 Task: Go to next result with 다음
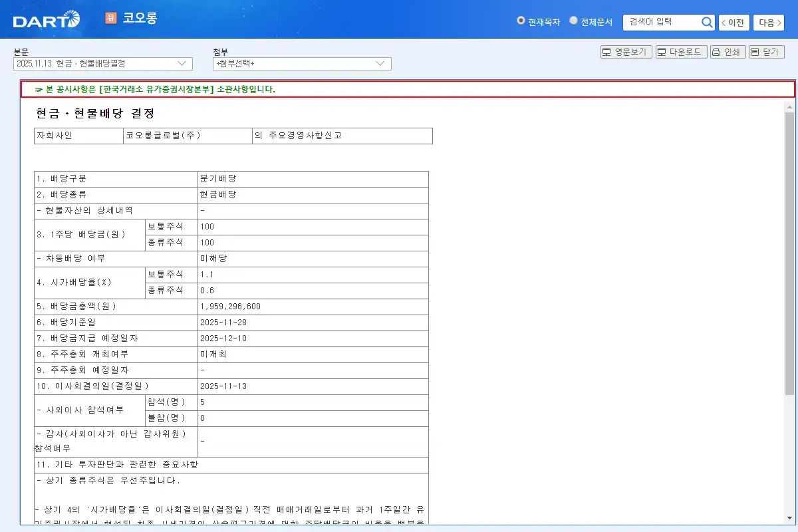point(768,23)
